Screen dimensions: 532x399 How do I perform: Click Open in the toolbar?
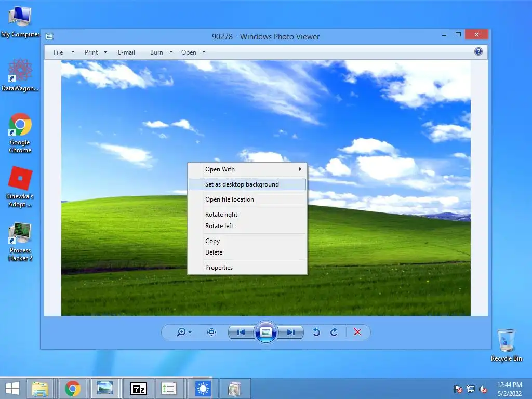point(189,52)
